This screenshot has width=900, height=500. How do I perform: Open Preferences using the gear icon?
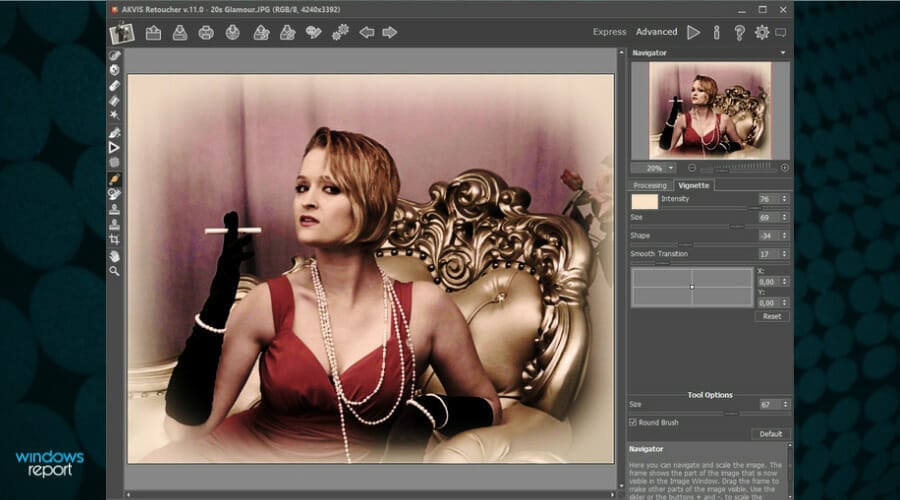pyautogui.click(x=762, y=32)
